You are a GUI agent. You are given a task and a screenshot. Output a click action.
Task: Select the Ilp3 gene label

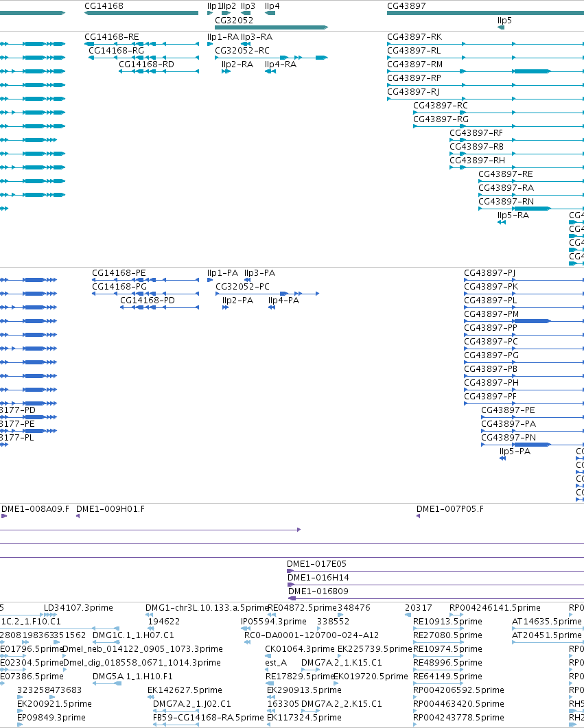248,6
